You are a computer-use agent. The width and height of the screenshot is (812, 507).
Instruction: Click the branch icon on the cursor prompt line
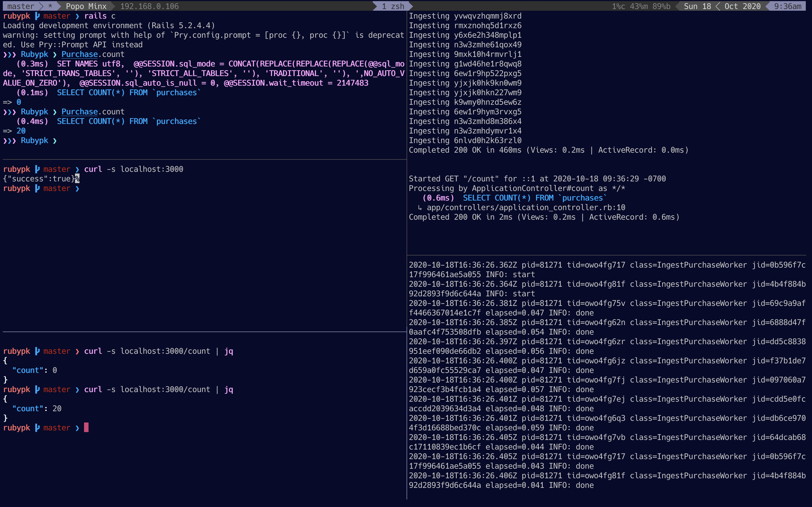point(37,428)
